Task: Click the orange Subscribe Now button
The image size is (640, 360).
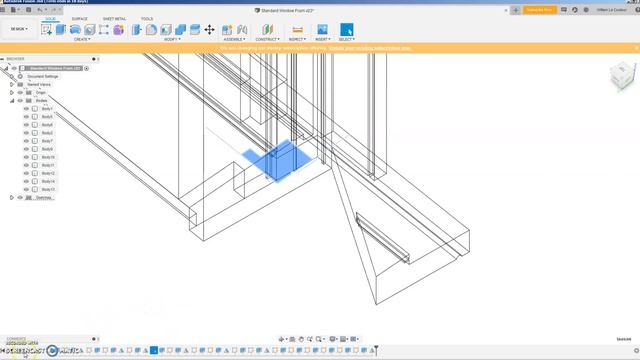Action: click(540, 10)
